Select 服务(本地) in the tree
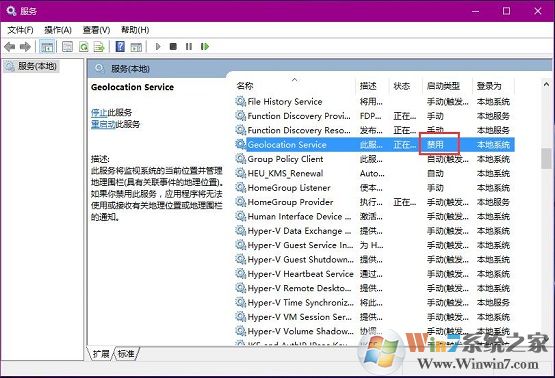Viewport: 555px width, 378px height. [31, 66]
